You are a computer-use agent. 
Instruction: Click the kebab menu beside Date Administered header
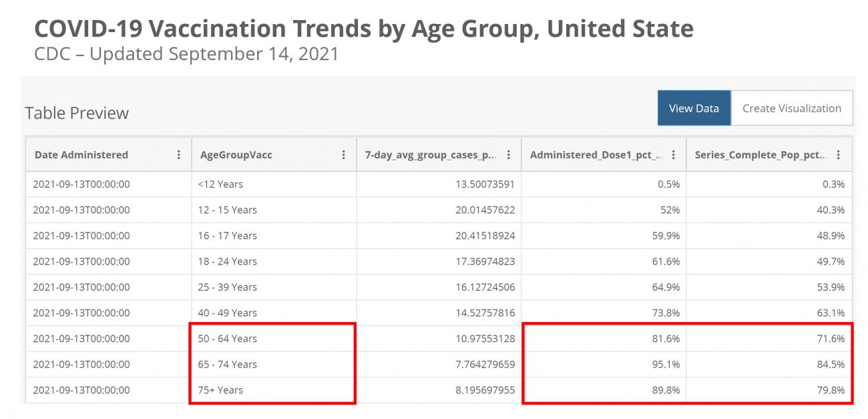tap(178, 154)
